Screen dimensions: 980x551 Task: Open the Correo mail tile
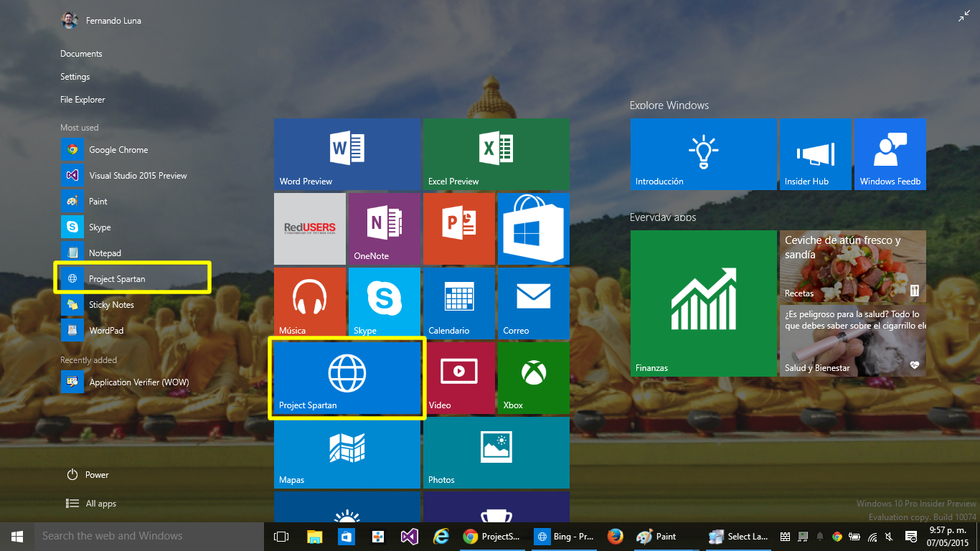pyautogui.click(x=533, y=303)
